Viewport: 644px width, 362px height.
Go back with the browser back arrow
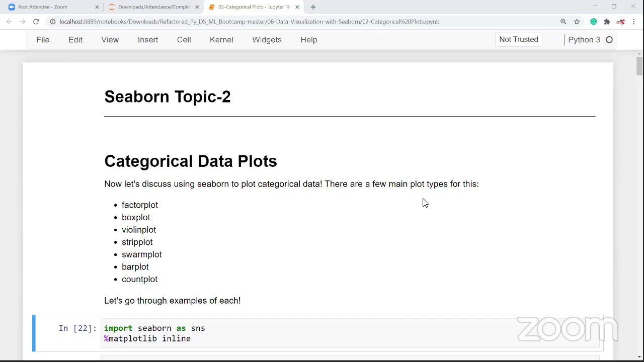9,22
